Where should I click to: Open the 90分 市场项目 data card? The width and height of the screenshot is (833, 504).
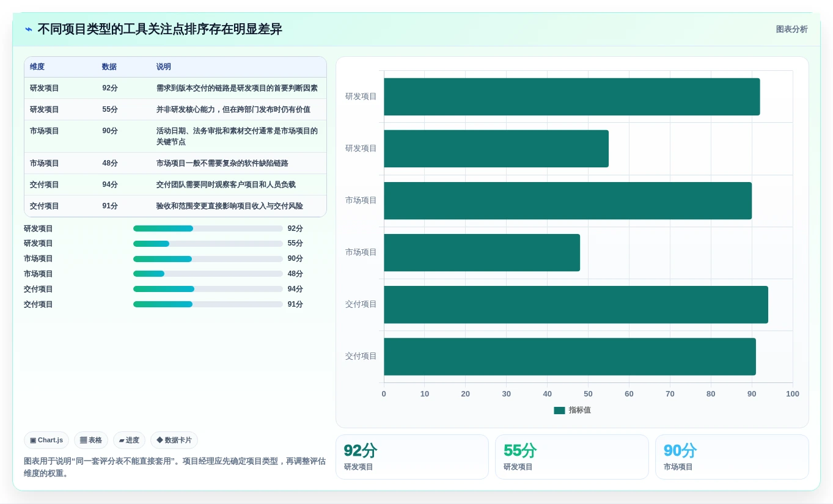pyautogui.click(x=732, y=457)
